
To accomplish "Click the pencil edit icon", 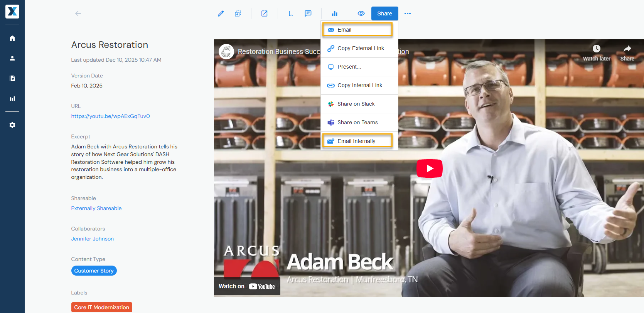I will 221,13.
